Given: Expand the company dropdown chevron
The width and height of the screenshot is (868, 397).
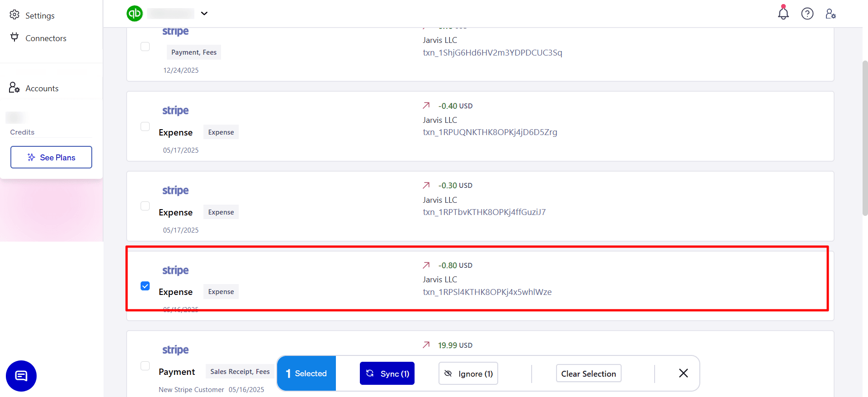Looking at the screenshot, I should 204,14.
